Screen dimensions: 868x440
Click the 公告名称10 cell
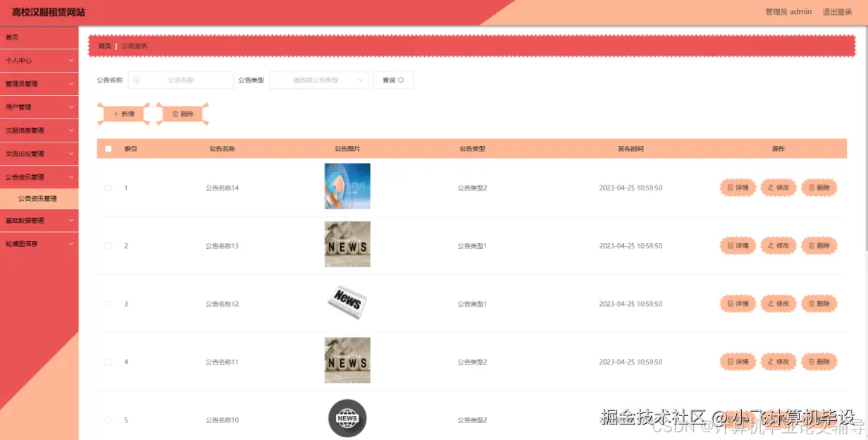tap(222, 420)
